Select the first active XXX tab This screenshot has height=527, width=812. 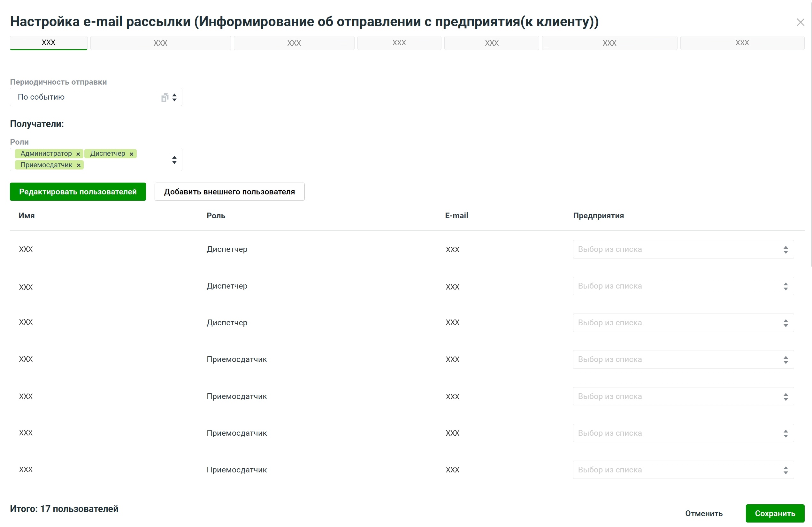pyautogui.click(x=49, y=43)
